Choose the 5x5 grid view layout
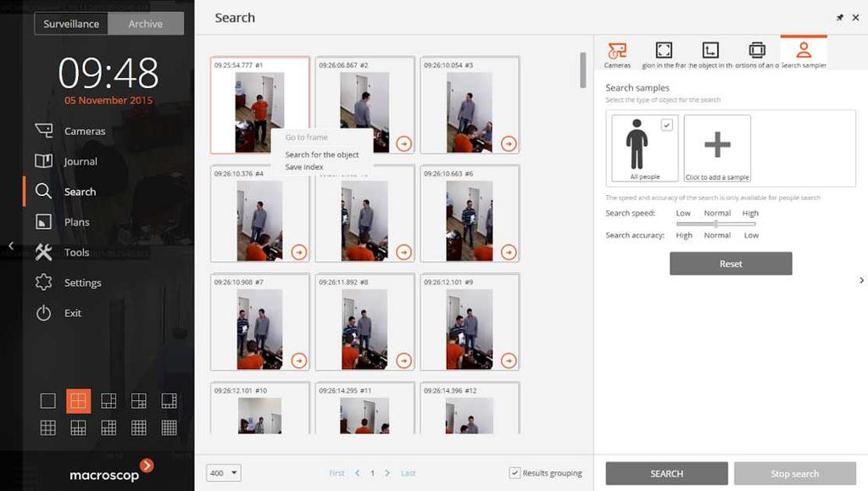 [x=169, y=427]
